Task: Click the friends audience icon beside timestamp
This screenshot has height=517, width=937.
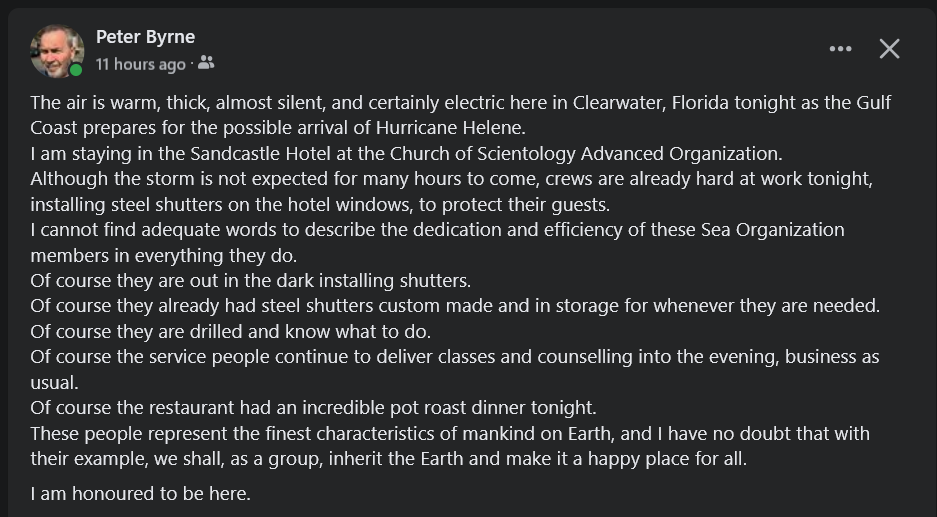Action: 206,63
